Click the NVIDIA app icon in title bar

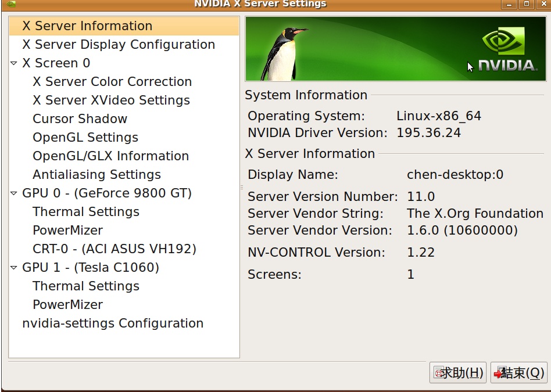11,4
